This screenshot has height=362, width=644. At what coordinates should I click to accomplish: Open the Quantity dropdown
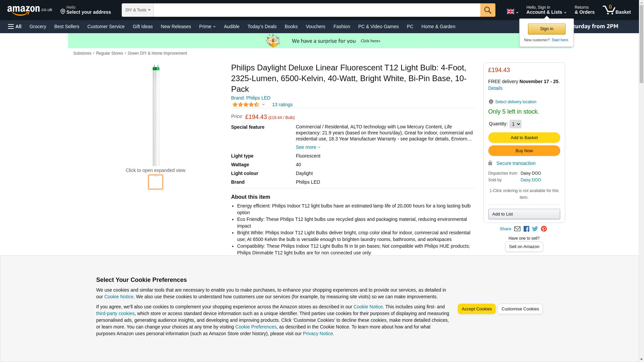pos(515,124)
